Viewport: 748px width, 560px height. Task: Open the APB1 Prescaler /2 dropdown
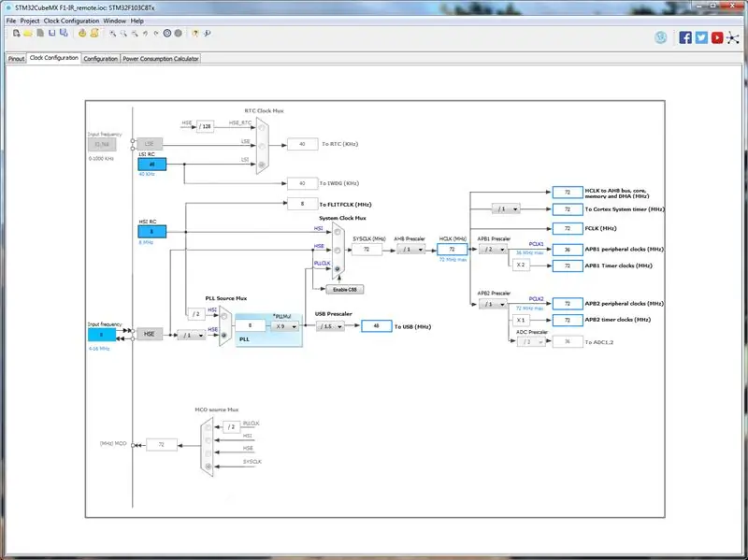click(493, 250)
